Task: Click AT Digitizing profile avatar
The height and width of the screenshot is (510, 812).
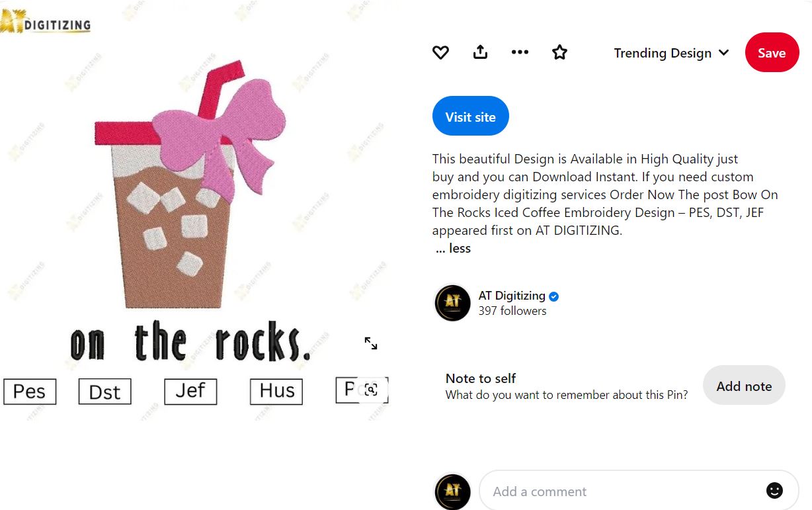Action: [453, 303]
